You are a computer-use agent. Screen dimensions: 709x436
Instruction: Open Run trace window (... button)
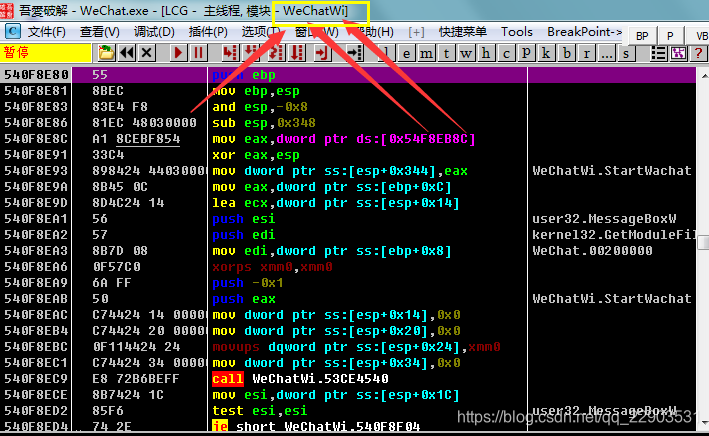(x=606, y=53)
